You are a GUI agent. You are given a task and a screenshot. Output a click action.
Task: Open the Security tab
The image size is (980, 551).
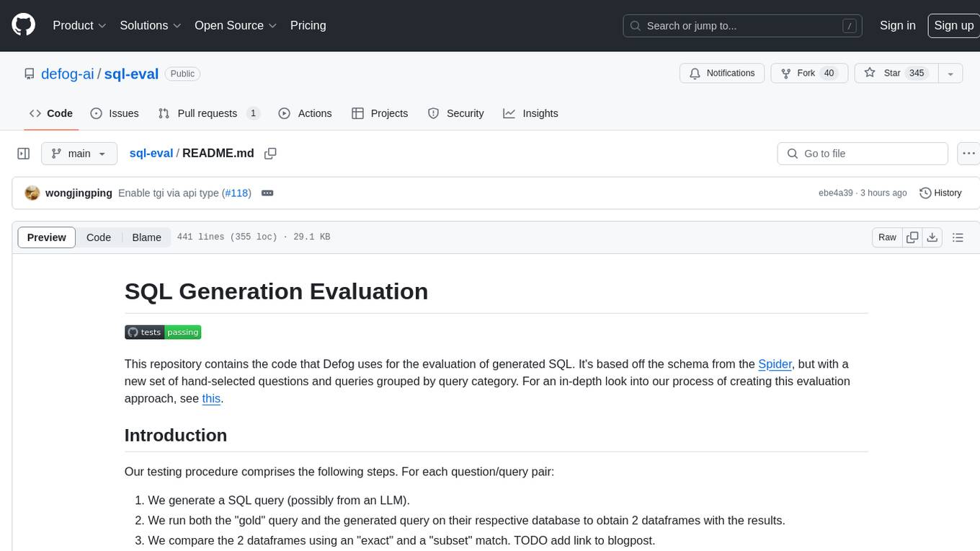(x=456, y=113)
